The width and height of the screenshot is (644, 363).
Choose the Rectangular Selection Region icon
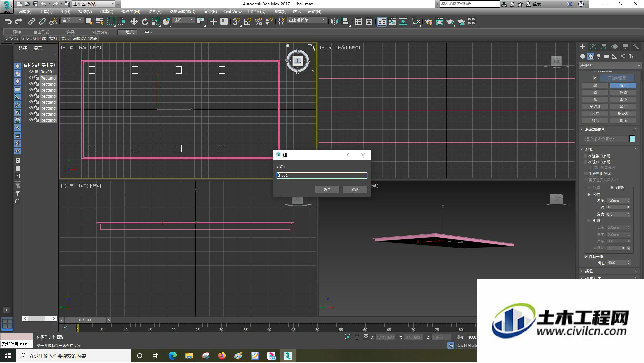point(110,22)
